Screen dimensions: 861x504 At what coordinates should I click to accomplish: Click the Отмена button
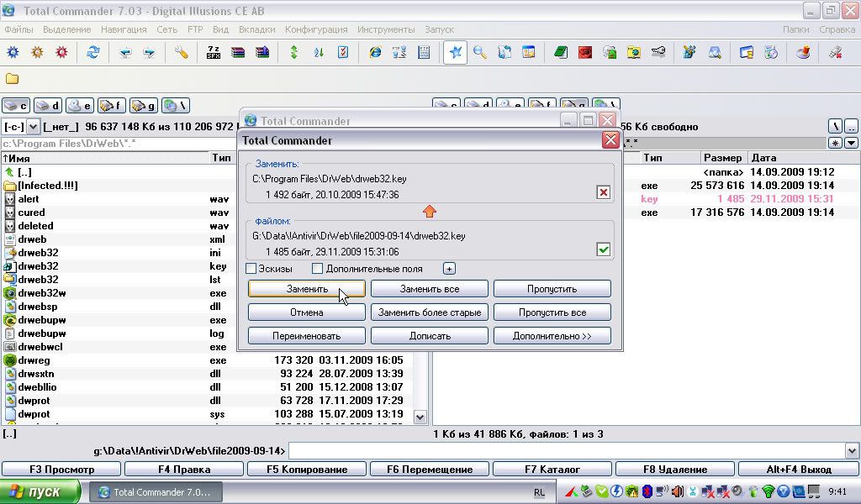[306, 312]
